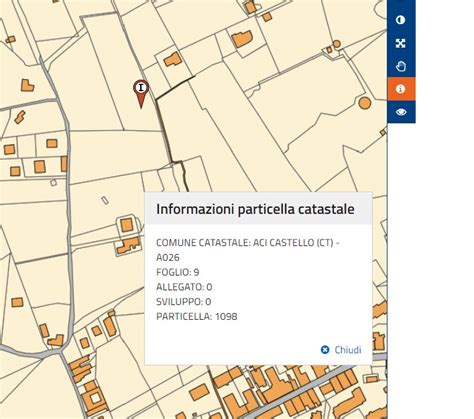Activate the fullscreen expand arrows icon

tap(400, 43)
